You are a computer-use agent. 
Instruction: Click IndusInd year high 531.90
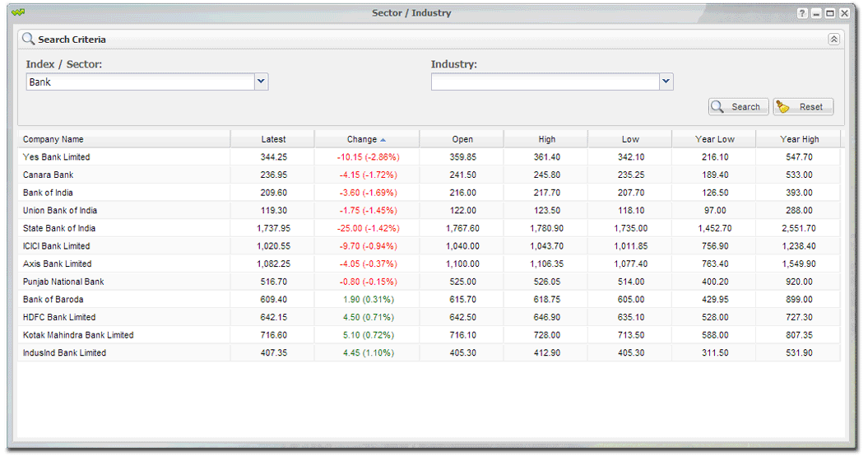pos(800,353)
